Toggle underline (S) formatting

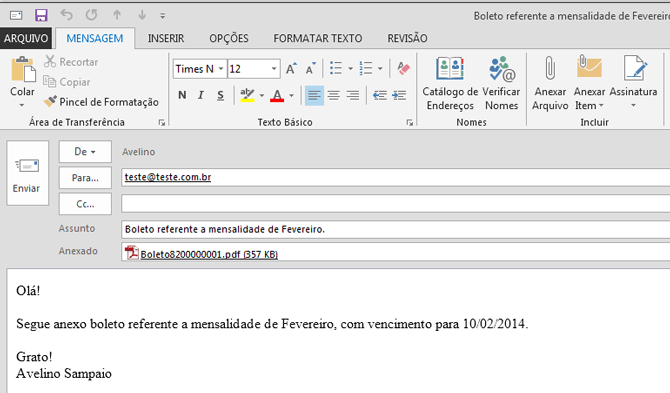[x=220, y=95]
